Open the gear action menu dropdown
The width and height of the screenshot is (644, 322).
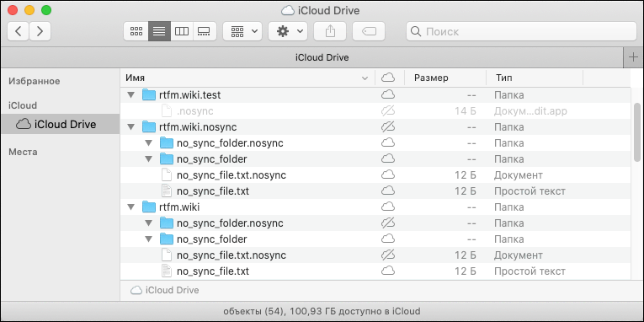[x=288, y=31]
